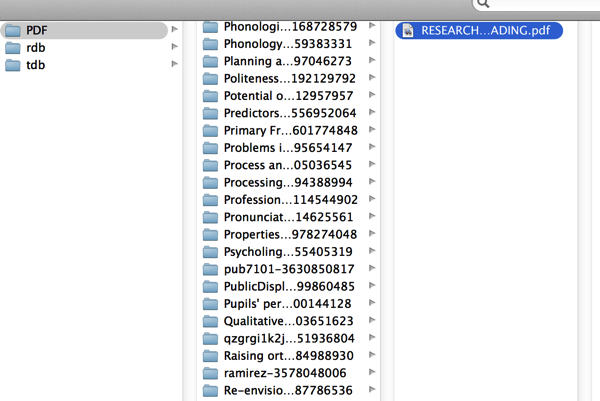Click folder icon beside Problems i...95654147
Viewport: 600px width, 401px height.
[x=210, y=148]
